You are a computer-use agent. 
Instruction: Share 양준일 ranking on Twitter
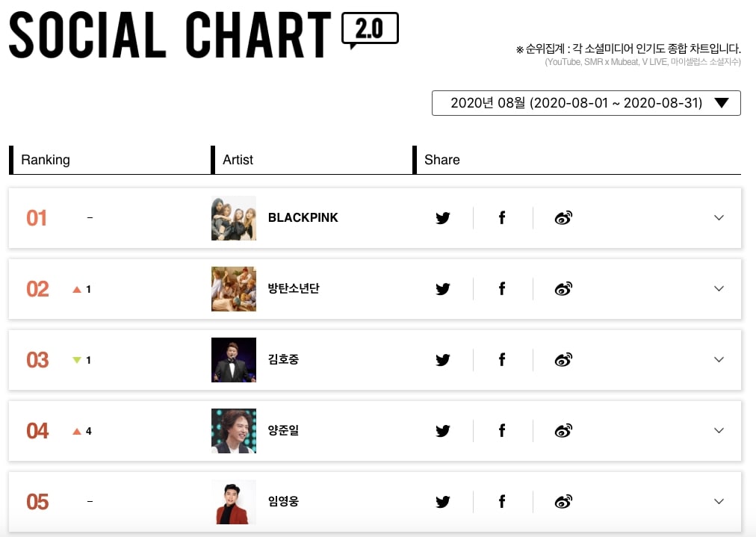click(x=442, y=430)
